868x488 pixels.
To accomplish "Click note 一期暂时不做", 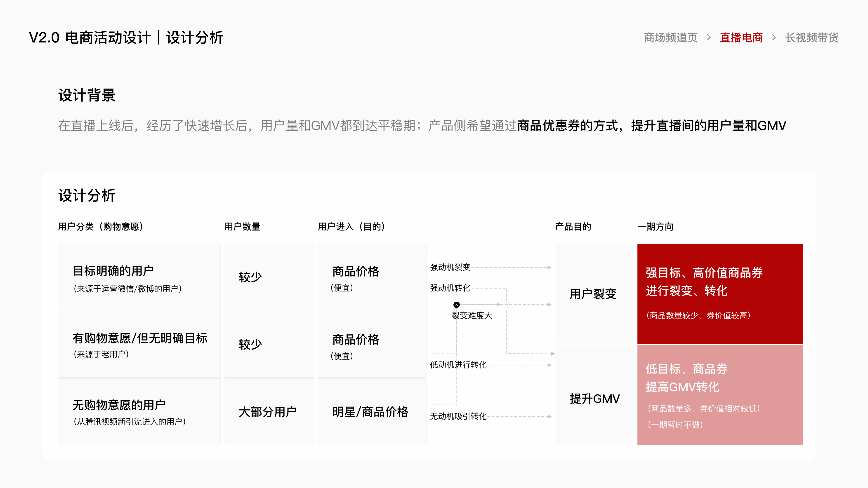I will click(x=675, y=425).
